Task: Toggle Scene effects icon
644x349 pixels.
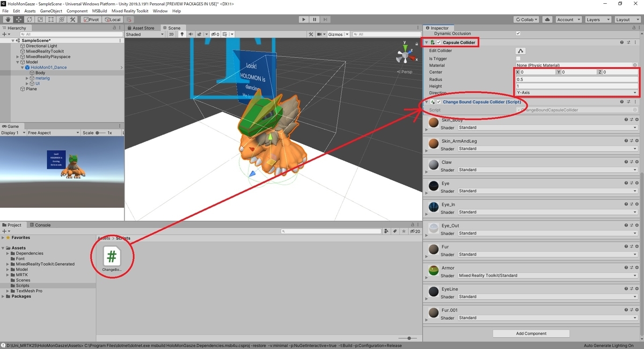Action: tap(199, 34)
